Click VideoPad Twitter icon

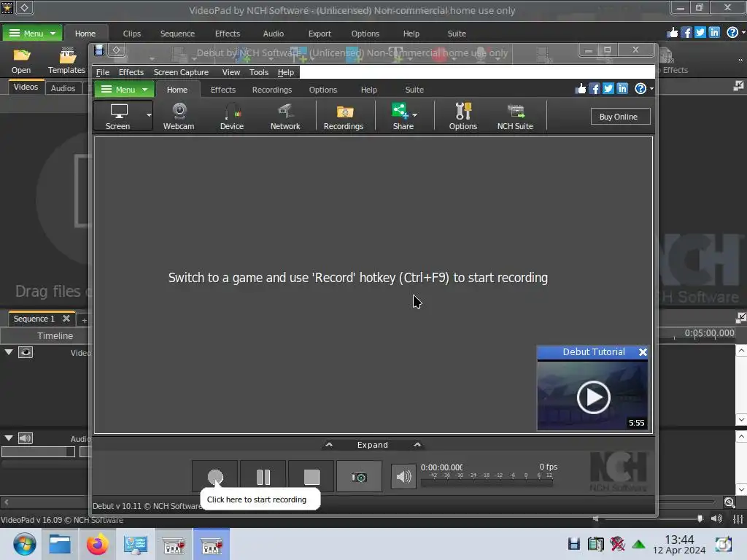[700, 32]
